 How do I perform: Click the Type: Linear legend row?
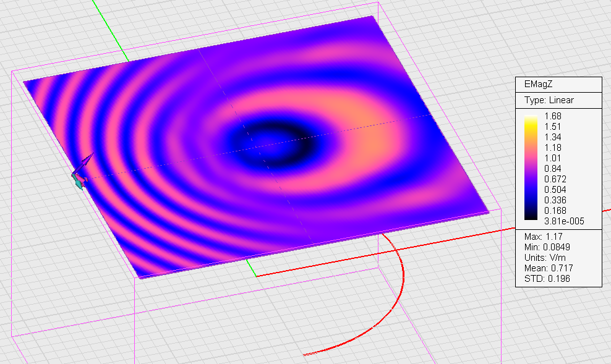[549, 100]
